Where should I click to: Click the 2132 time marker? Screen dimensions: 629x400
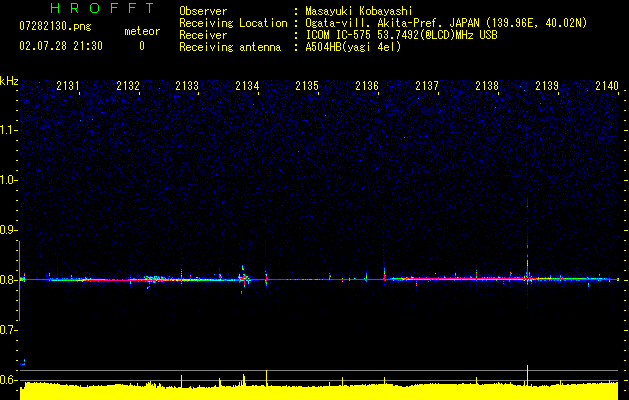[x=128, y=86]
